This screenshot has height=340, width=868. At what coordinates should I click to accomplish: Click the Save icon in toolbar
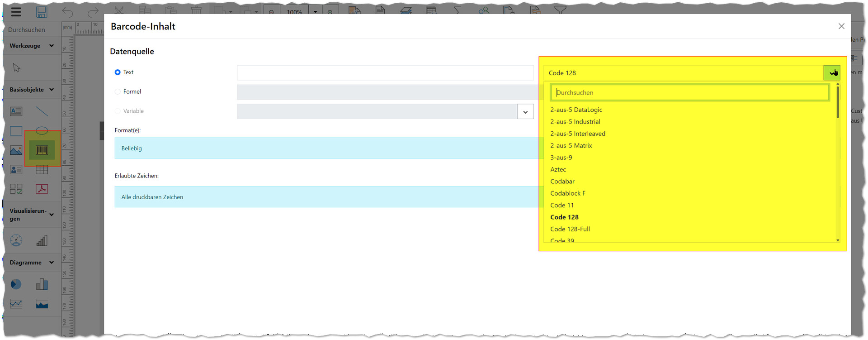click(42, 12)
